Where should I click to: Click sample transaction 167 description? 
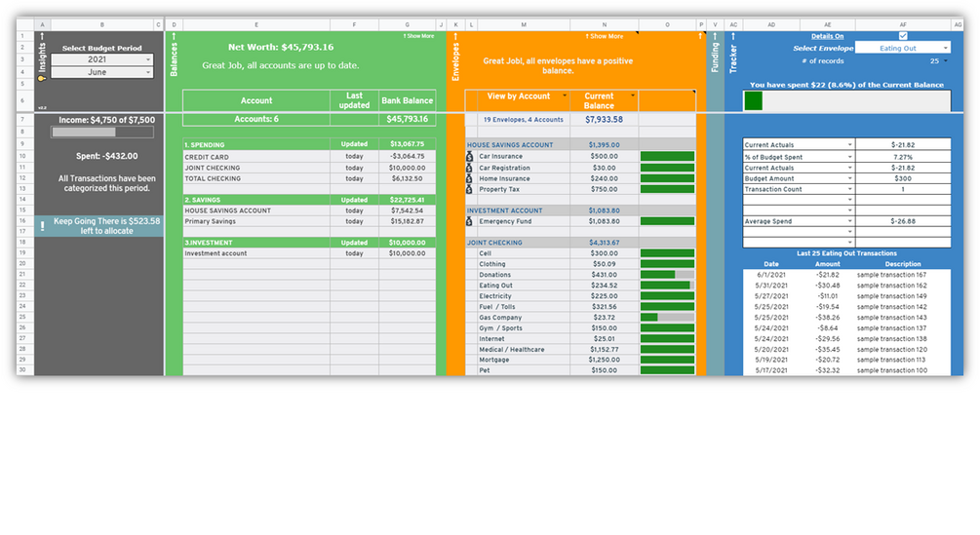click(x=891, y=275)
